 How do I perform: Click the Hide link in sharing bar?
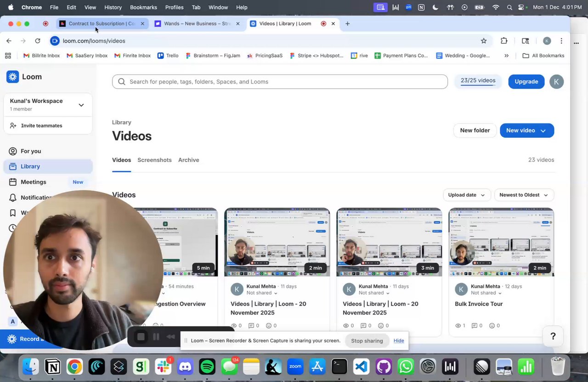(399, 341)
